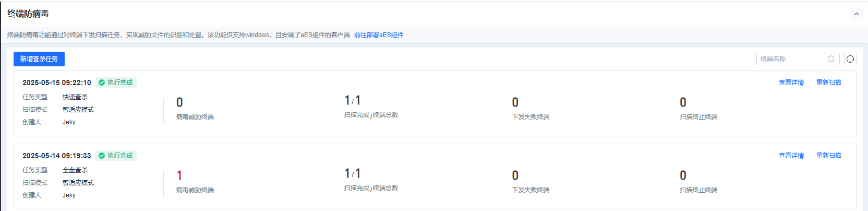Viewport: 868px width, 211px height.
Task: Click the magnifier search icon
Action: 831,59
